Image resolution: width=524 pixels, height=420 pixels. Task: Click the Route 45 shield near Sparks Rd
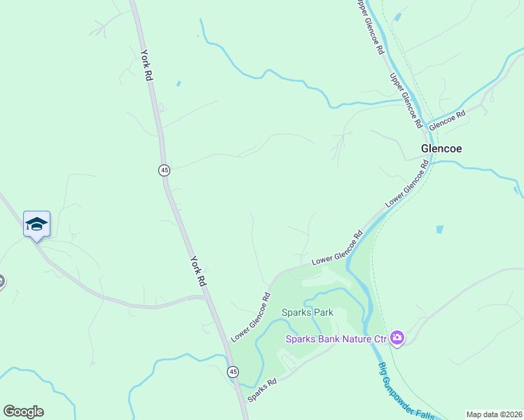coord(233,372)
